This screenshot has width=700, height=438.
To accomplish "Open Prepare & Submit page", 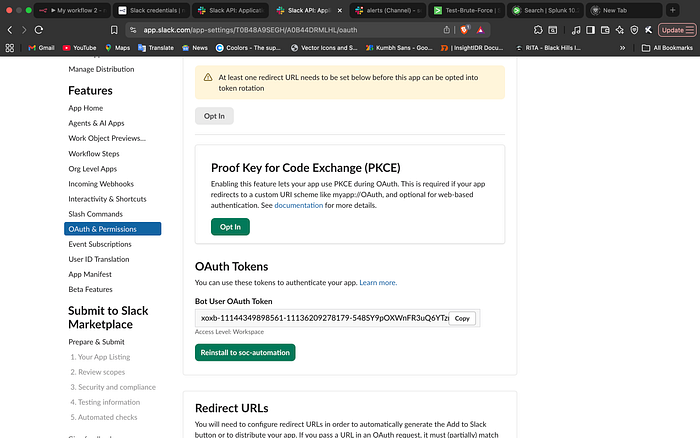I will point(96,342).
